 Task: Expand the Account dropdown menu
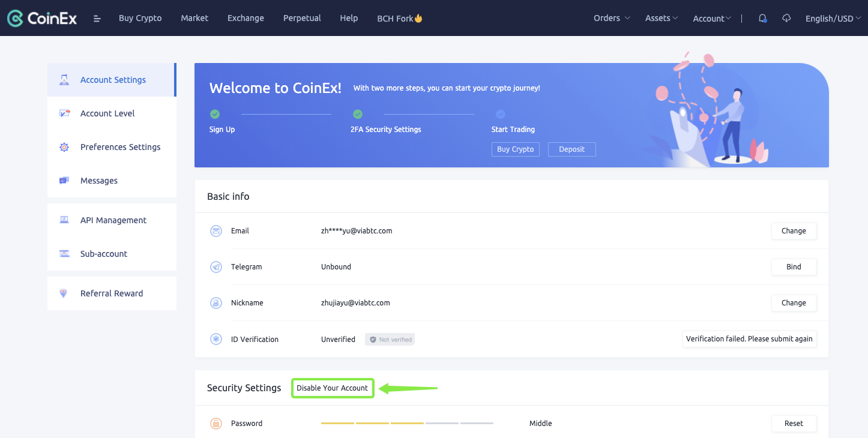tap(711, 19)
